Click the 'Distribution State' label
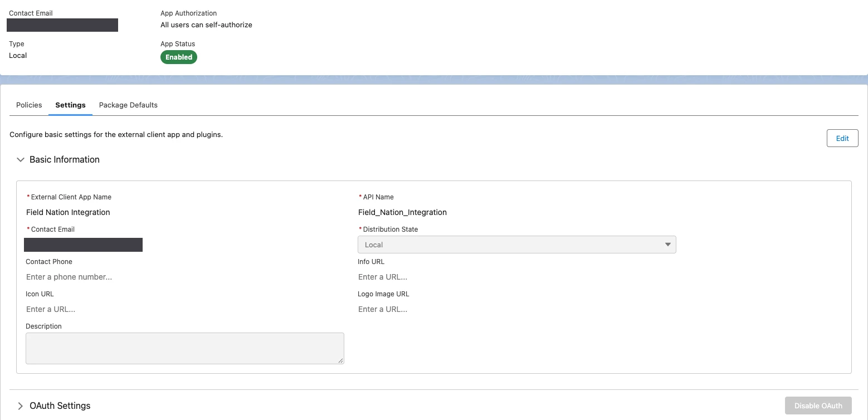Viewport: 868px width, 420px height. click(x=391, y=229)
